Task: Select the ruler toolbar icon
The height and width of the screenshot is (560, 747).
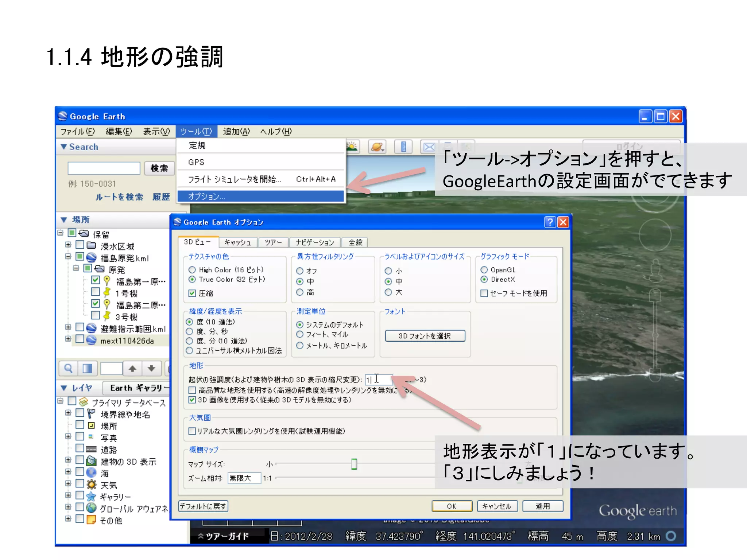Action: pyautogui.click(x=403, y=147)
